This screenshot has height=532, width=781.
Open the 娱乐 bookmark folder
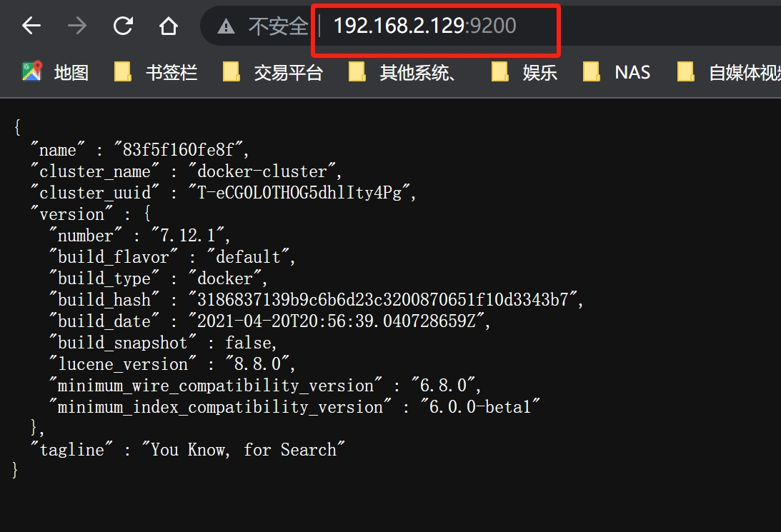pyautogui.click(x=524, y=73)
